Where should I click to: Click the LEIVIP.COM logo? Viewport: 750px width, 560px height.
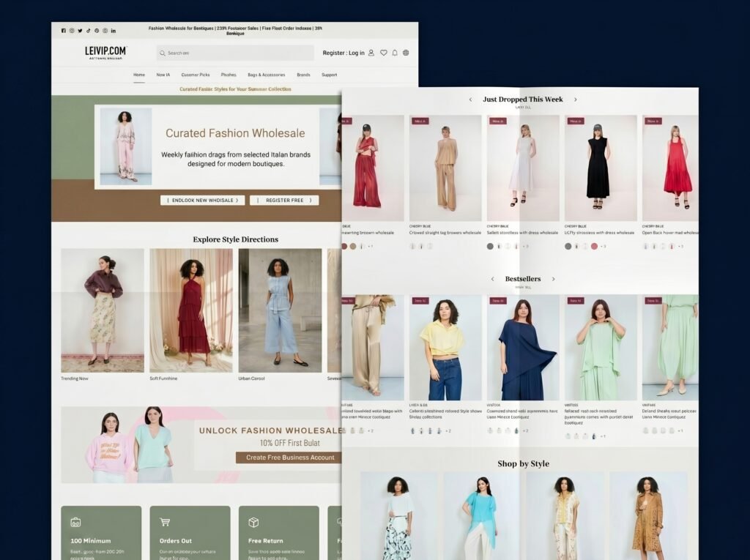[105, 52]
